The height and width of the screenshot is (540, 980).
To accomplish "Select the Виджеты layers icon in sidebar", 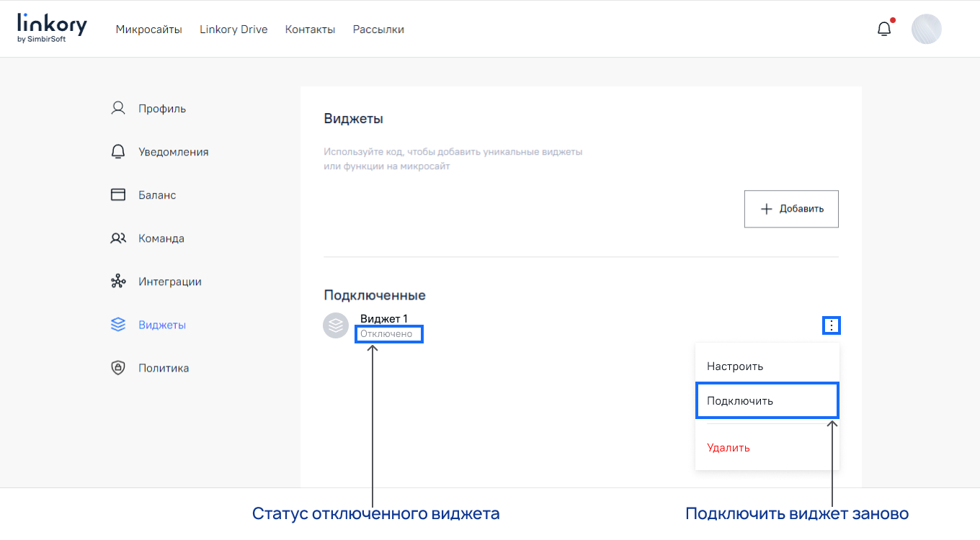I will click(x=117, y=324).
